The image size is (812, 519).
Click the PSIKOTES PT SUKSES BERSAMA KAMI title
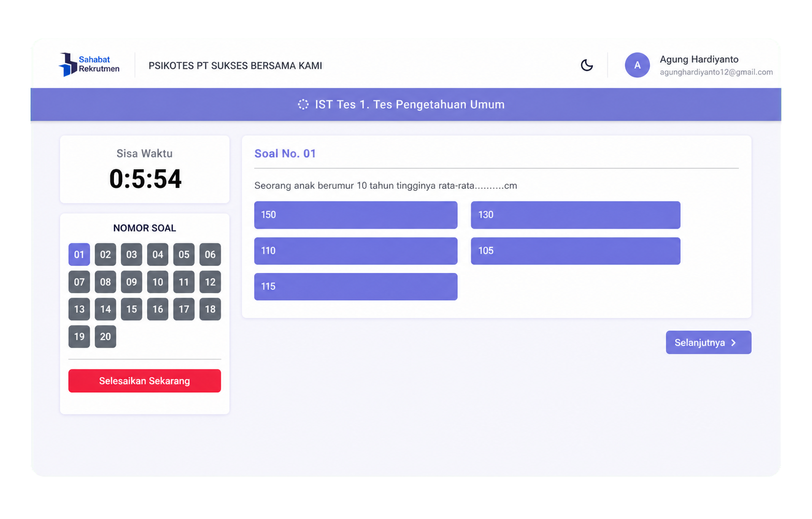pyautogui.click(x=235, y=66)
